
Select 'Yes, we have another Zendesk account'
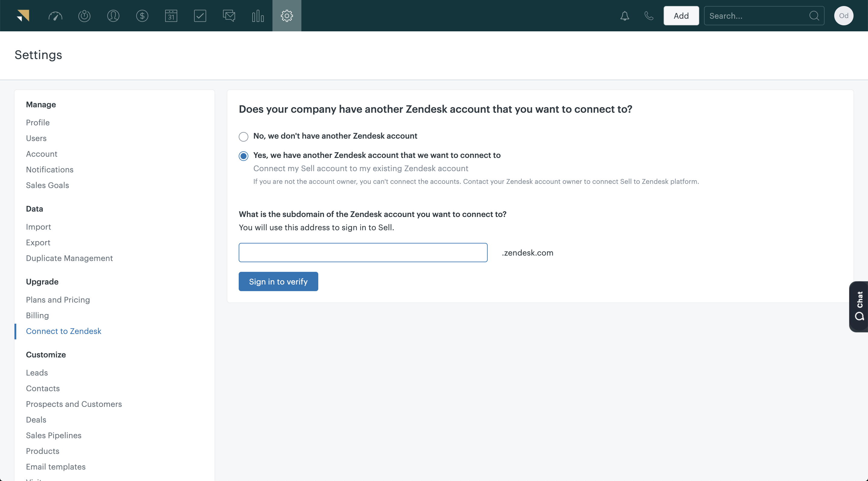click(x=243, y=156)
